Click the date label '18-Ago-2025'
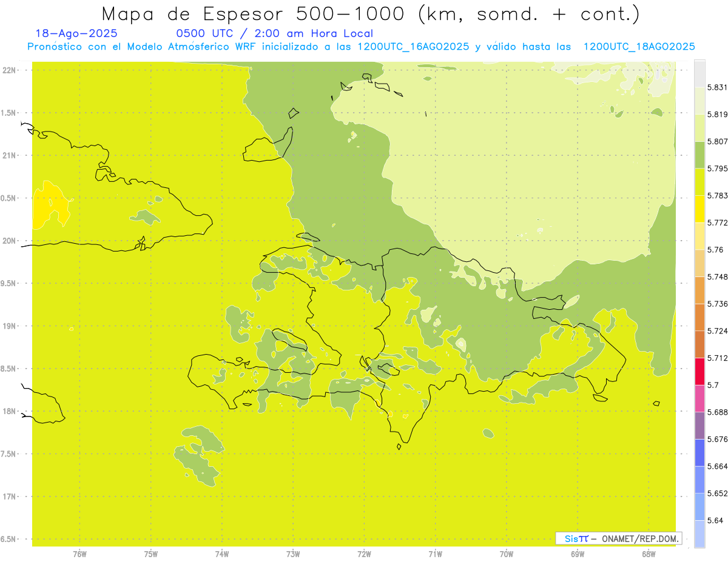 tap(76, 33)
